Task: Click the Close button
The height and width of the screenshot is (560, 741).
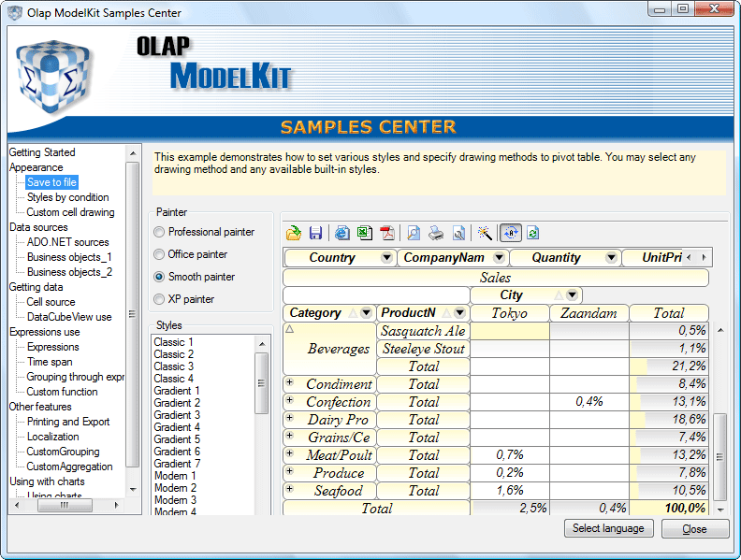Action: click(694, 529)
